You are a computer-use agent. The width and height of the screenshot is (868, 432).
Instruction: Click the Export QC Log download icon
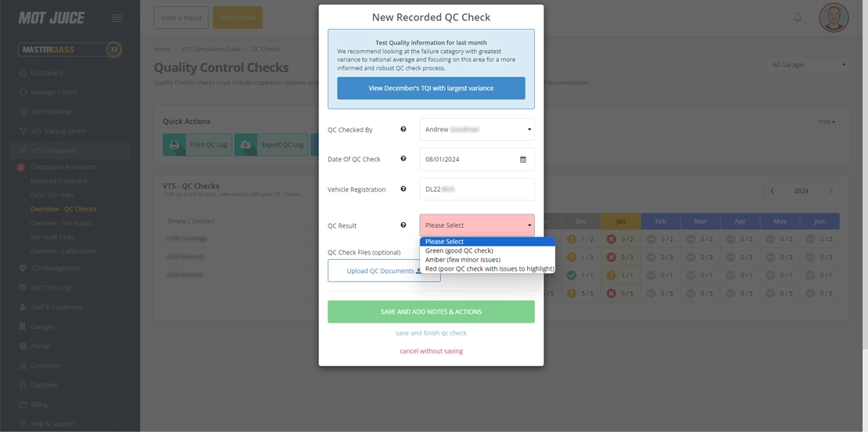(x=246, y=145)
